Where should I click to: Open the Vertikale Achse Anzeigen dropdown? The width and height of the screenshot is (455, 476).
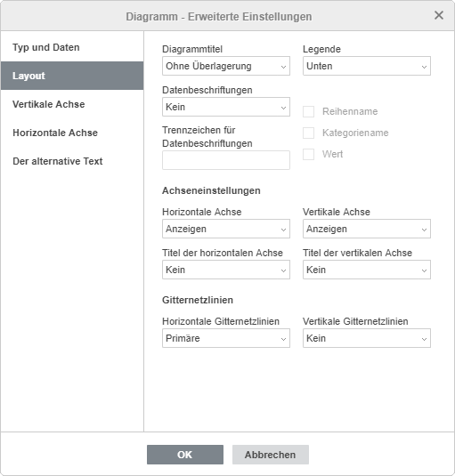[x=367, y=229]
